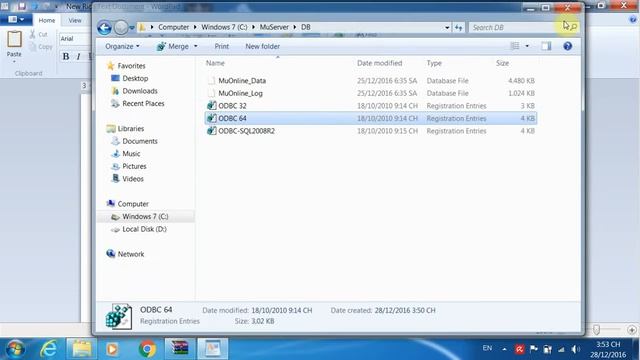Sort by the Type column header
Viewport: 640px width, 360px height.
pos(434,63)
